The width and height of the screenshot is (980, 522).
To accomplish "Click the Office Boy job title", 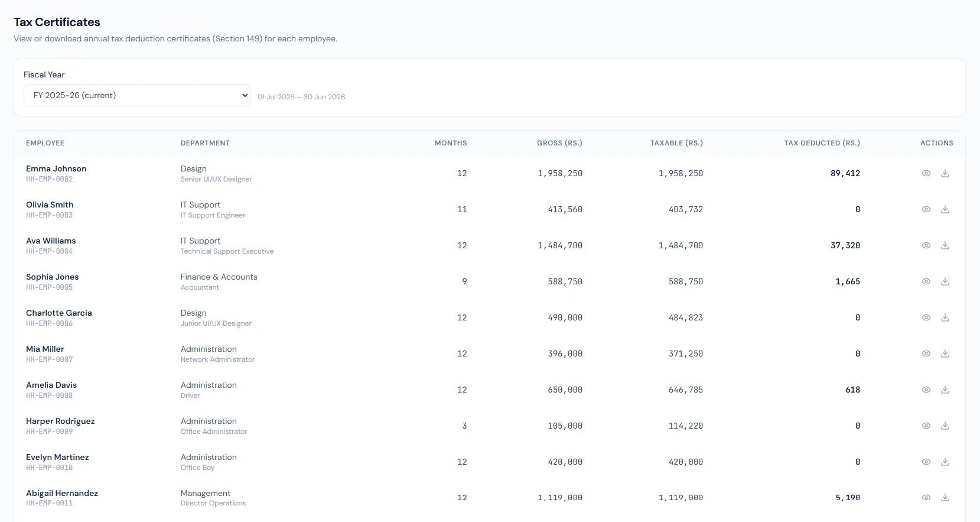I will click(197, 468).
